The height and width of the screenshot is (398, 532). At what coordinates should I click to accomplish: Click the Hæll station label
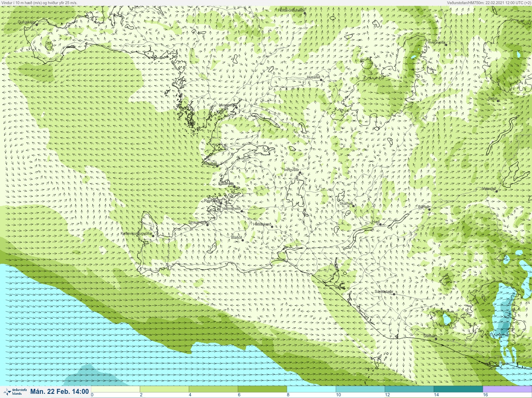tap(376, 222)
